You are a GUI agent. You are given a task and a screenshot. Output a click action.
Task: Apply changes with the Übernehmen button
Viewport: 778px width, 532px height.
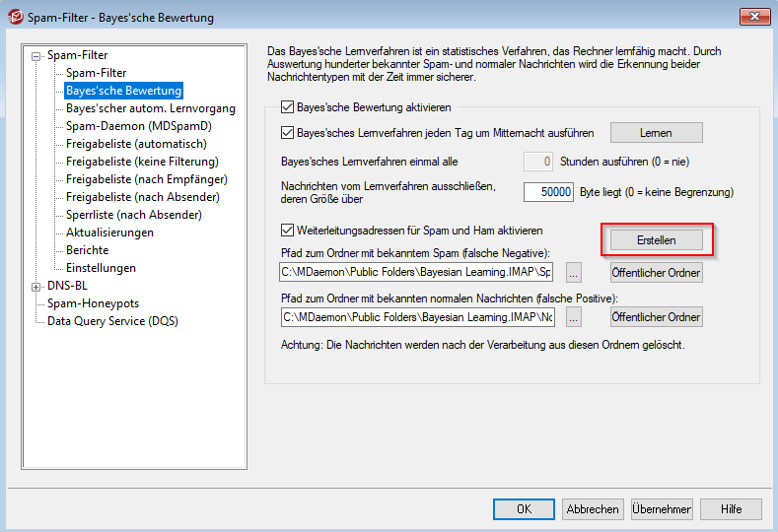click(662, 509)
